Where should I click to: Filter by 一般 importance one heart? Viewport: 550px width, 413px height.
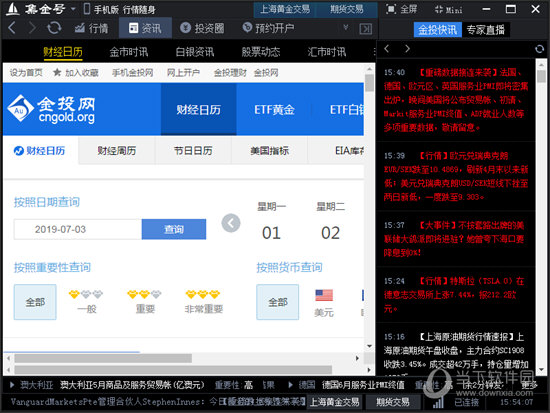point(86,301)
